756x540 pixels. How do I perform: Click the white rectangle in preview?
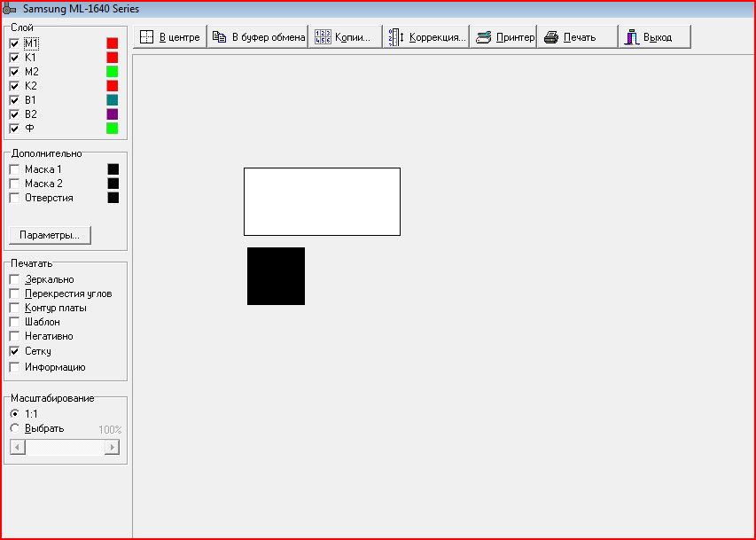[x=322, y=201]
